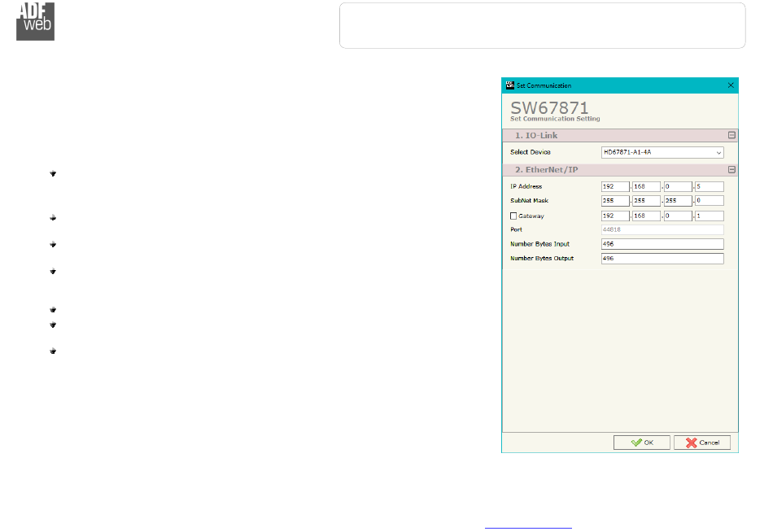Click the Number Bytes Input label
773x532 pixels.
tap(539, 244)
